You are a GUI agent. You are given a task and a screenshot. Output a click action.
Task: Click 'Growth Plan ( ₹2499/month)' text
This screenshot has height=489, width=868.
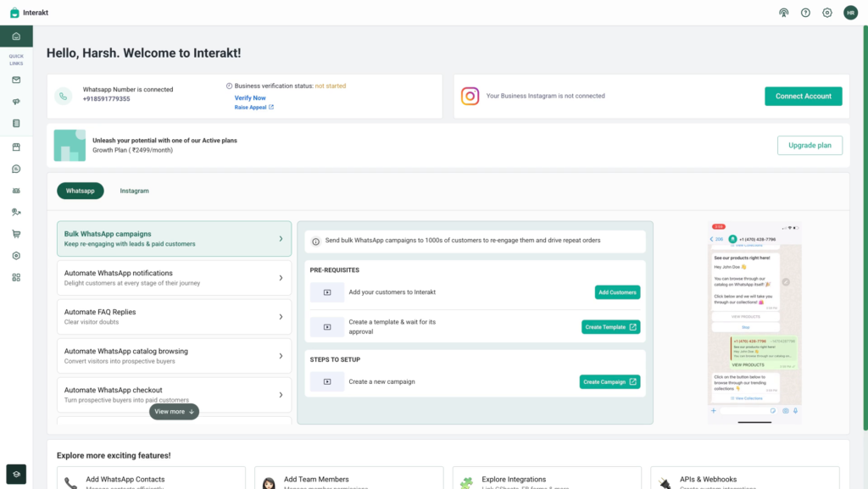[133, 151]
